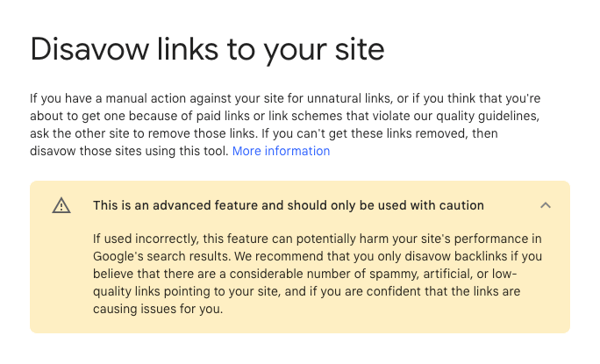Click the line starting 'Google's search results'

pos(317,256)
